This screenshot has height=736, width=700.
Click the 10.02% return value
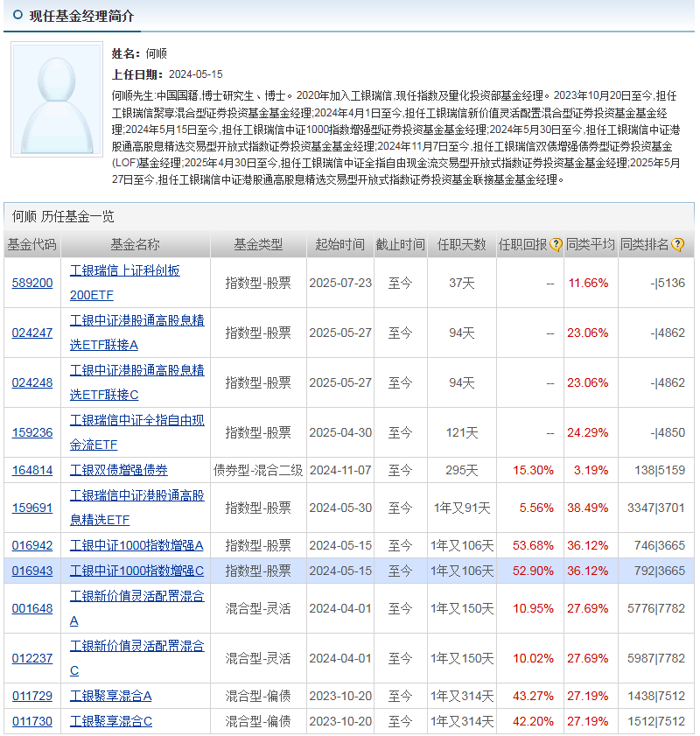click(533, 658)
